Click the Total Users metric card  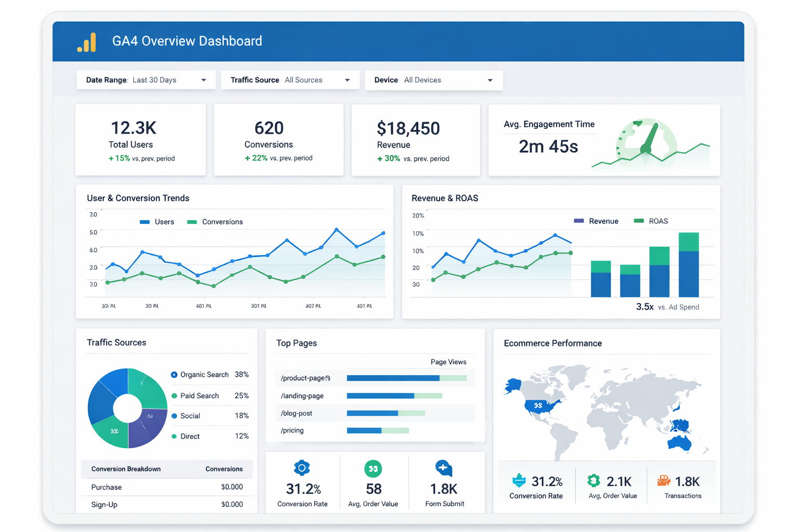tap(141, 140)
